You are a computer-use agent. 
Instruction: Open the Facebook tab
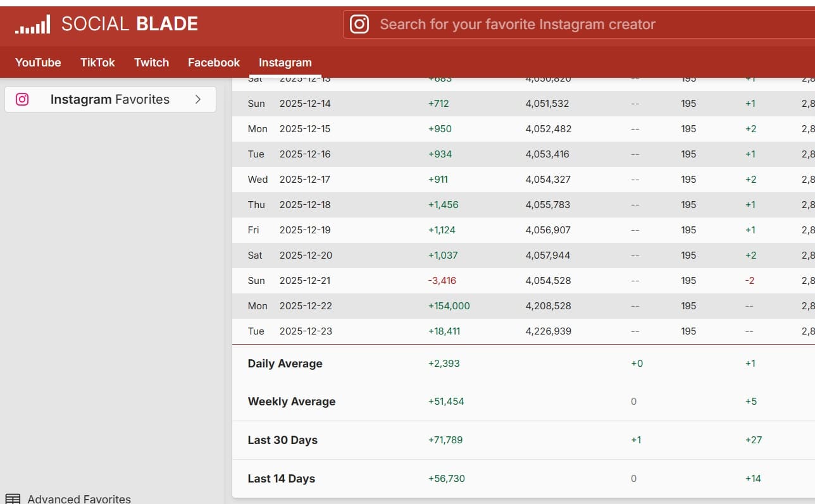(214, 63)
